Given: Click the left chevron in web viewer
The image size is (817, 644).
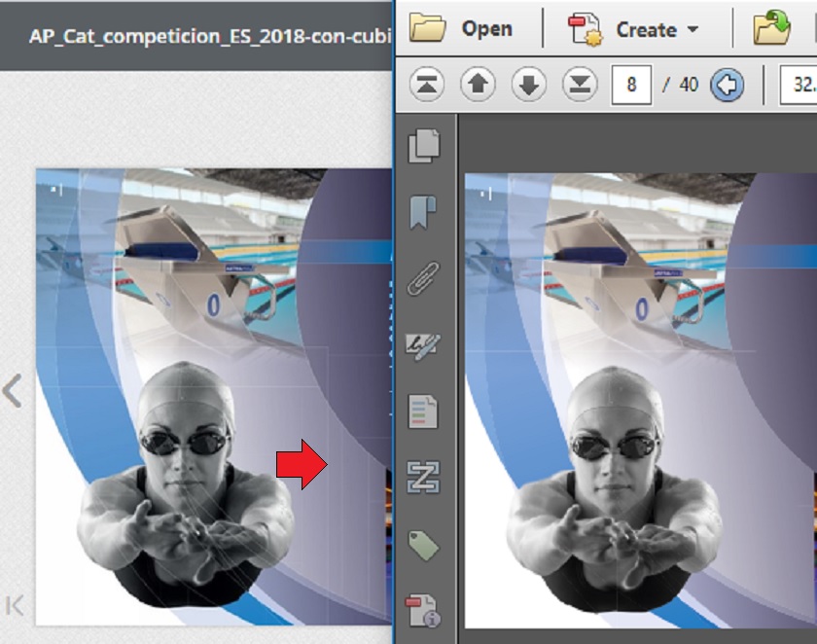Looking at the screenshot, I should click(x=13, y=391).
